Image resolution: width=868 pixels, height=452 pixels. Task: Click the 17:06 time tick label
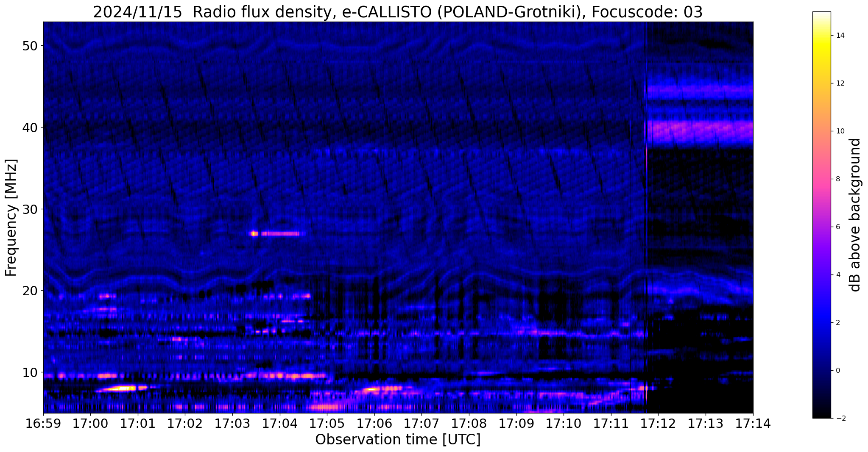pos(374,423)
